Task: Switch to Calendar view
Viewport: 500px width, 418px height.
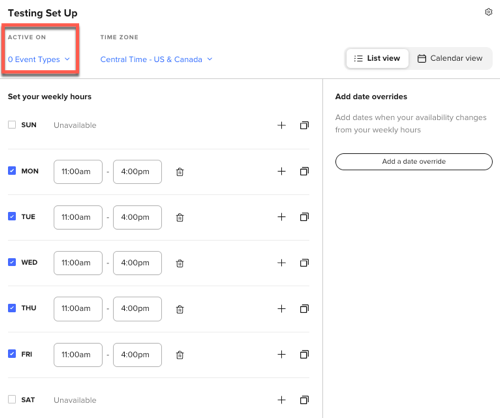Action: 450,58
